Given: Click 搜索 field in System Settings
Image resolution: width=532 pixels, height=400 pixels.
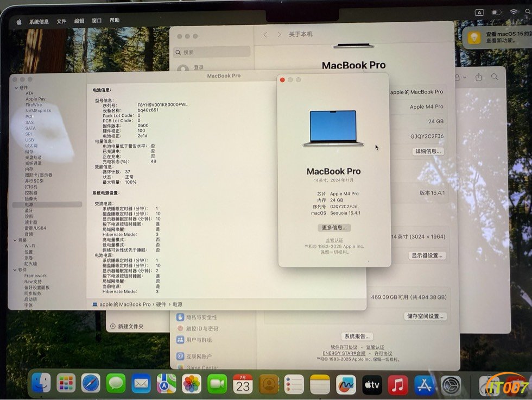Looking at the screenshot, I should (x=212, y=52).
